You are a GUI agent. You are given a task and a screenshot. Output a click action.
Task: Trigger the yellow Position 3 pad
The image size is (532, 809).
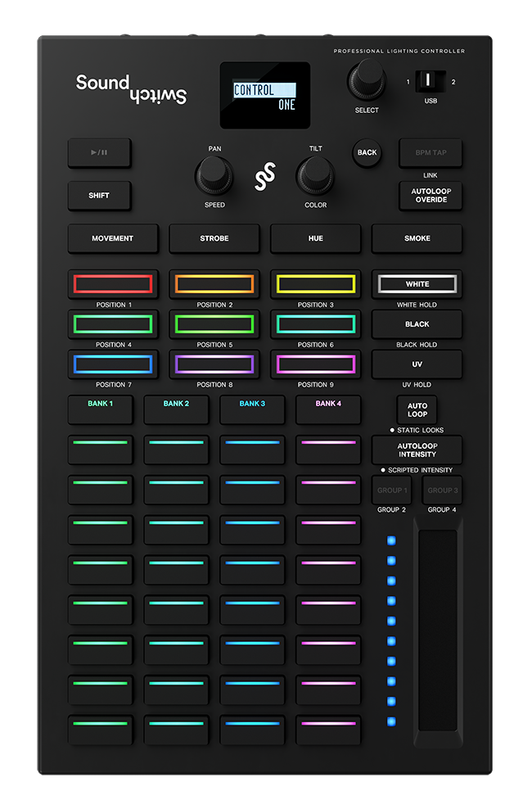pos(315,284)
